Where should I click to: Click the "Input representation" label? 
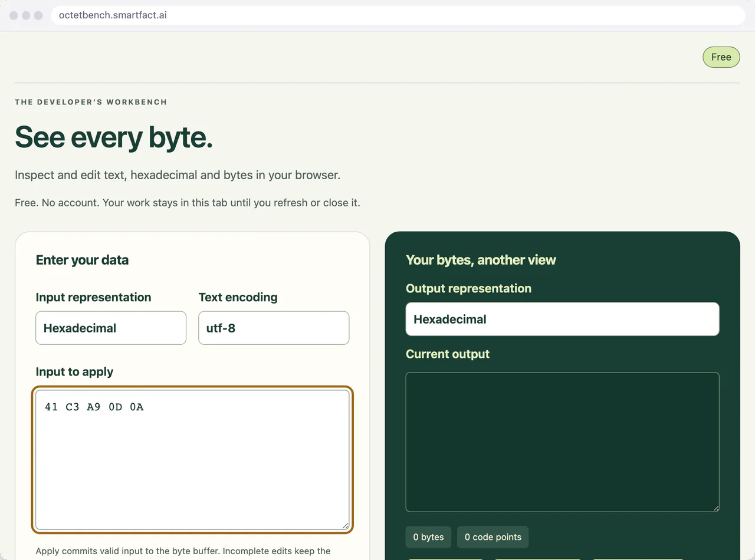pyautogui.click(x=93, y=297)
